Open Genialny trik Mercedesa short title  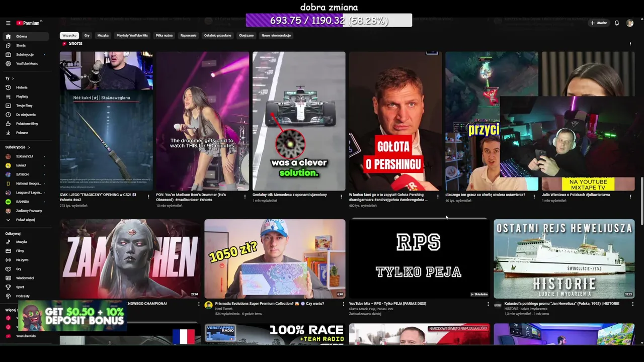point(290,195)
